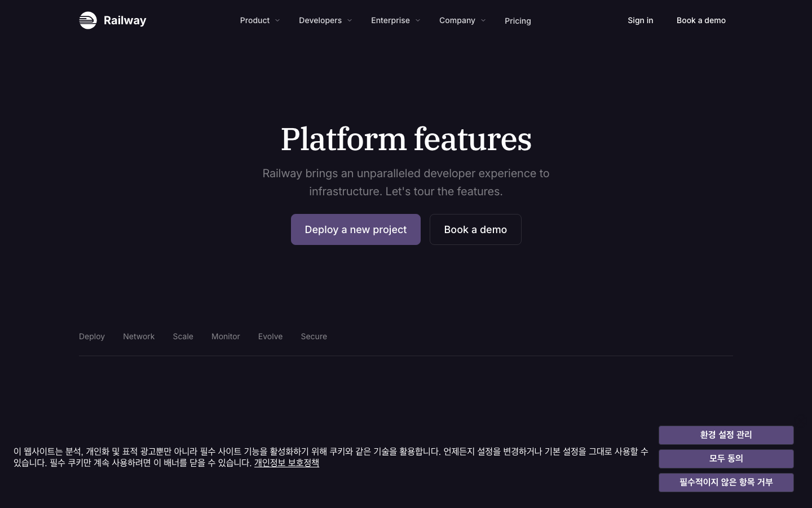812x508 pixels.
Task: Open the Pricing page
Action: pyautogui.click(x=518, y=21)
